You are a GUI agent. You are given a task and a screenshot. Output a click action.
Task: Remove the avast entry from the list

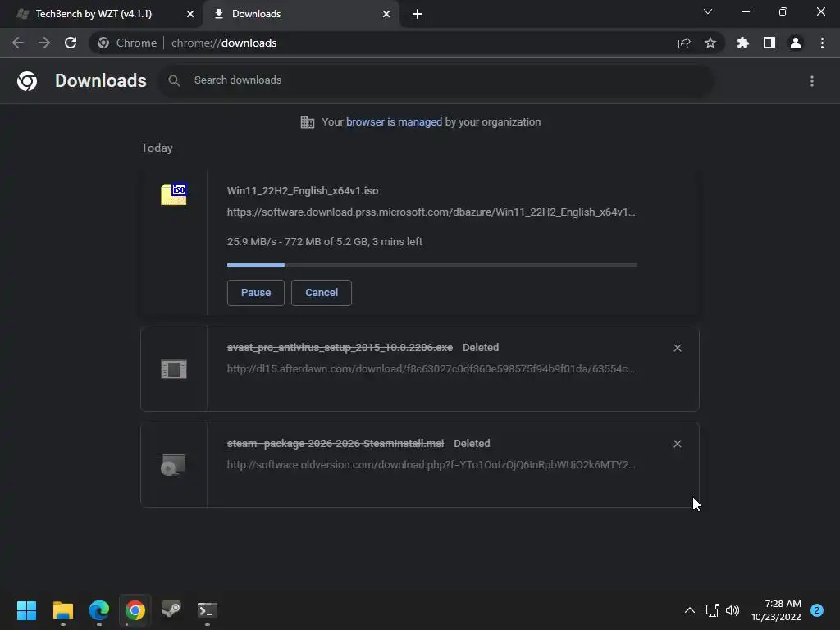pos(678,348)
